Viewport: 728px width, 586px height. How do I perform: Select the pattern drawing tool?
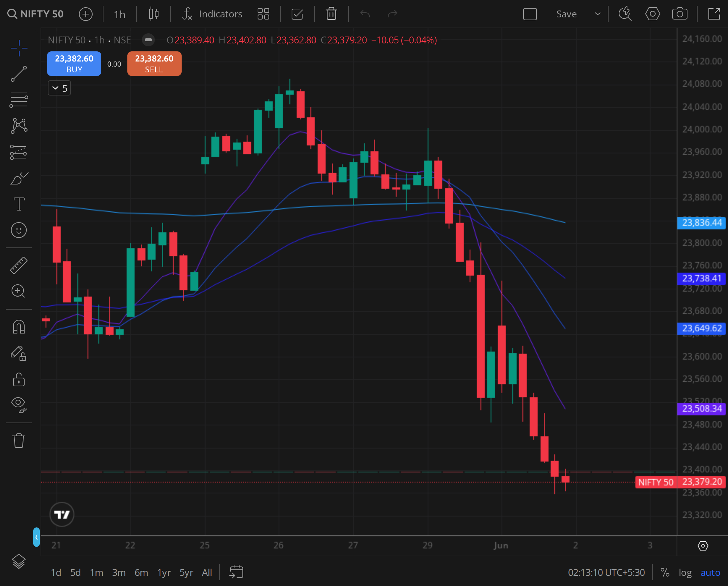19,126
